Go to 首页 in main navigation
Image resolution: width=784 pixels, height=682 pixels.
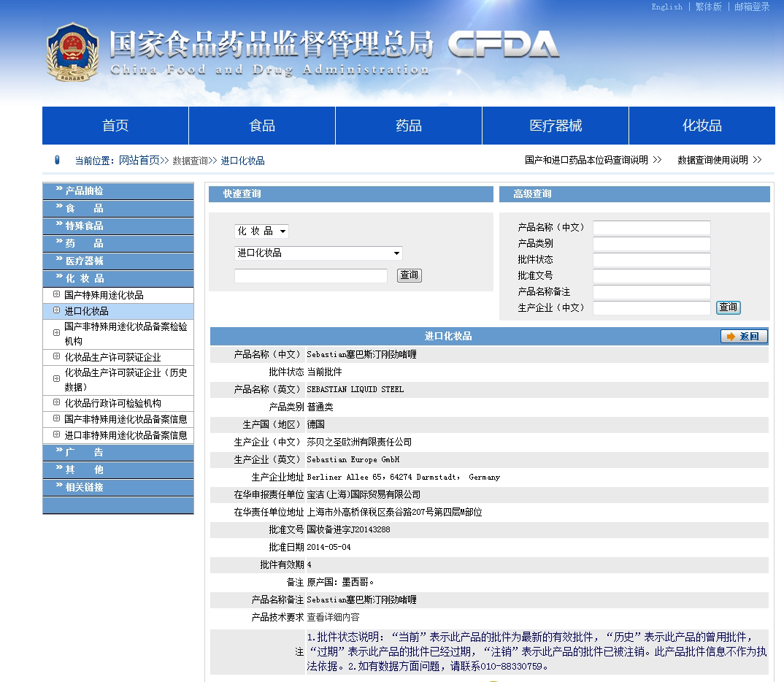pos(115,126)
